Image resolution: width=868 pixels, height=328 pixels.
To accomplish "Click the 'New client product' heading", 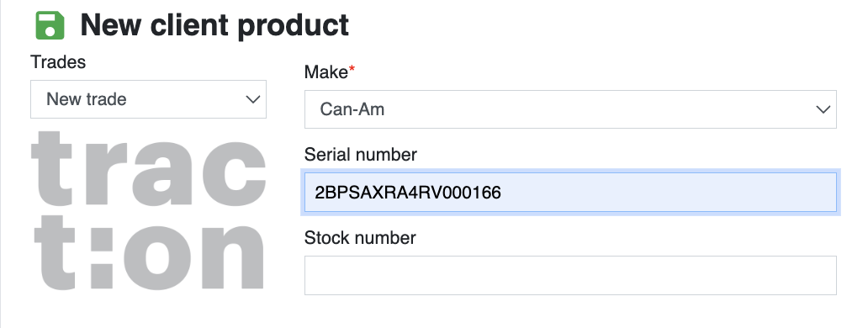I will click(214, 25).
